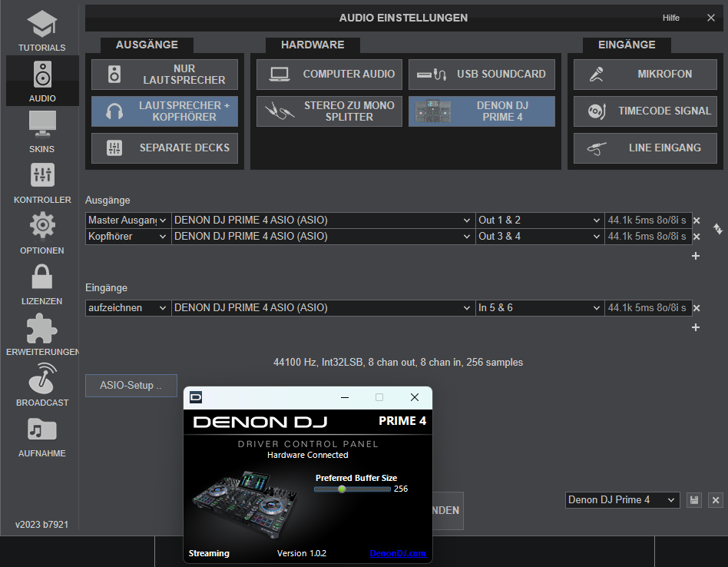Open the Skins section
The height and width of the screenshot is (567, 728).
click(x=41, y=132)
